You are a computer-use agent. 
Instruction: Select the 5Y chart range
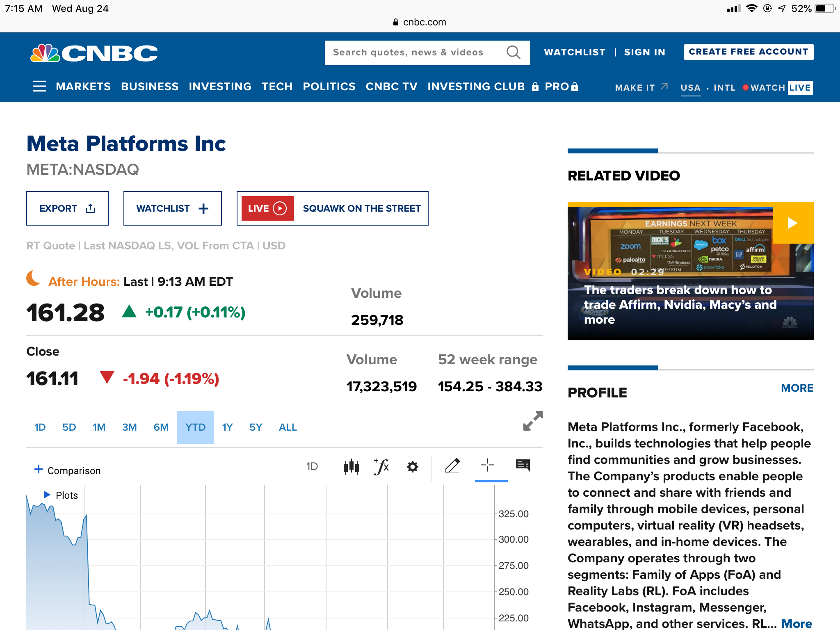(256, 427)
